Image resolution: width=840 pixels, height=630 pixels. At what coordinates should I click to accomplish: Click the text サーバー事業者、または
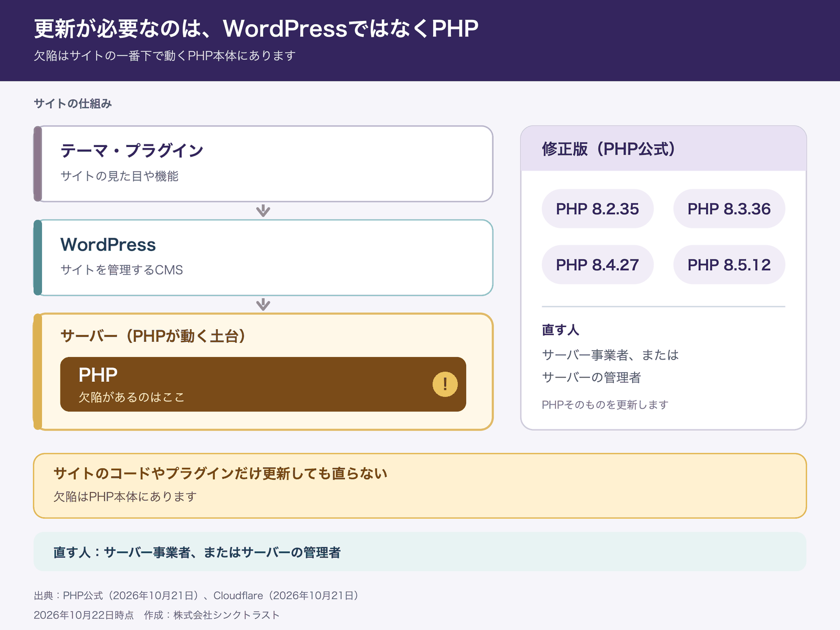tap(610, 355)
